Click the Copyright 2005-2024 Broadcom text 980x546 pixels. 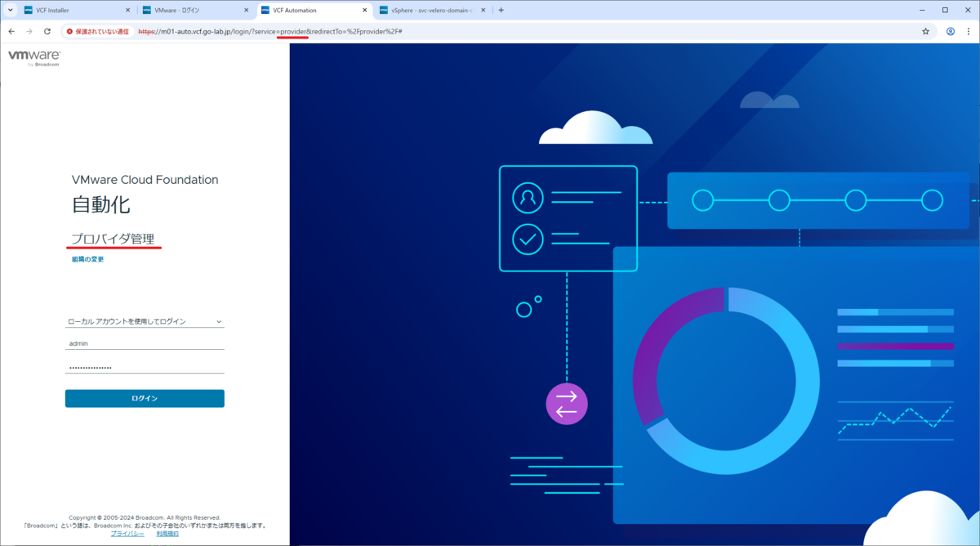(x=145, y=517)
